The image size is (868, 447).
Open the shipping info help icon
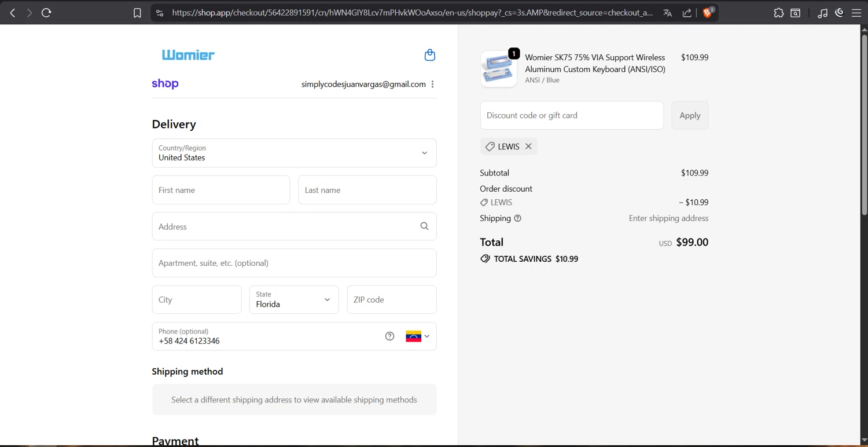pyautogui.click(x=517, y=218)
